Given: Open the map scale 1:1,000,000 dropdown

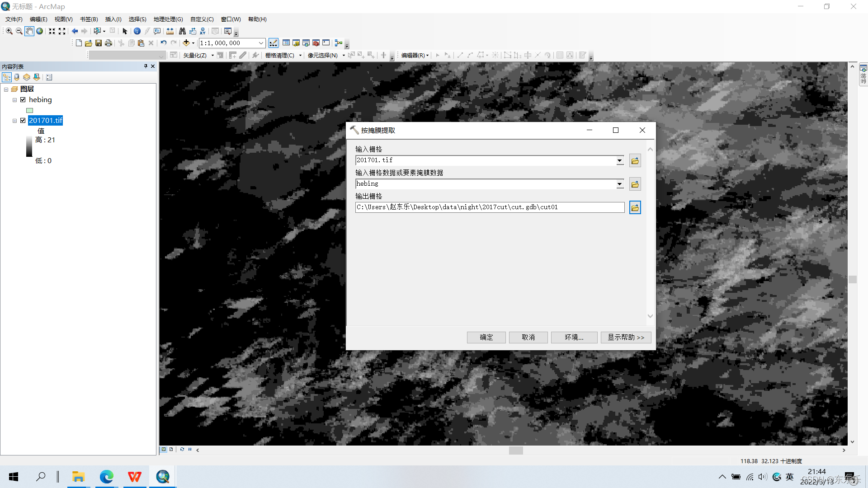Looking at the screenshot, I should pyautogui.click(x=261, y=43).
